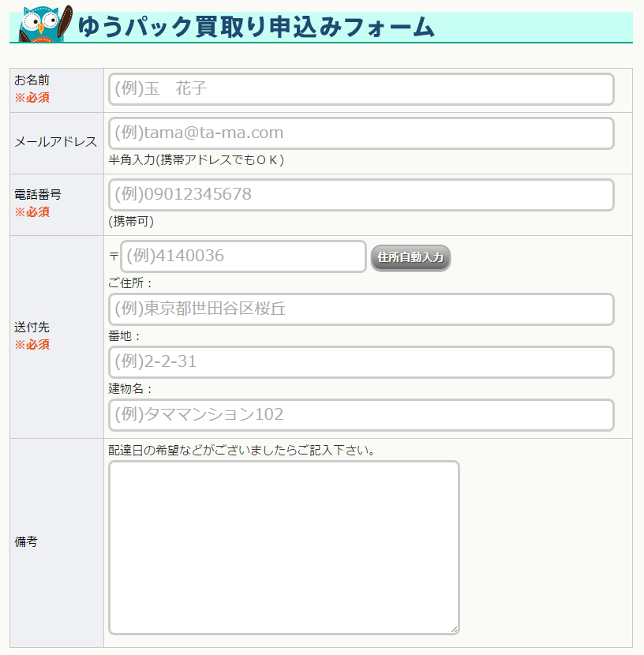
Task: Click the 備考 label text
Action: [26, 542]
